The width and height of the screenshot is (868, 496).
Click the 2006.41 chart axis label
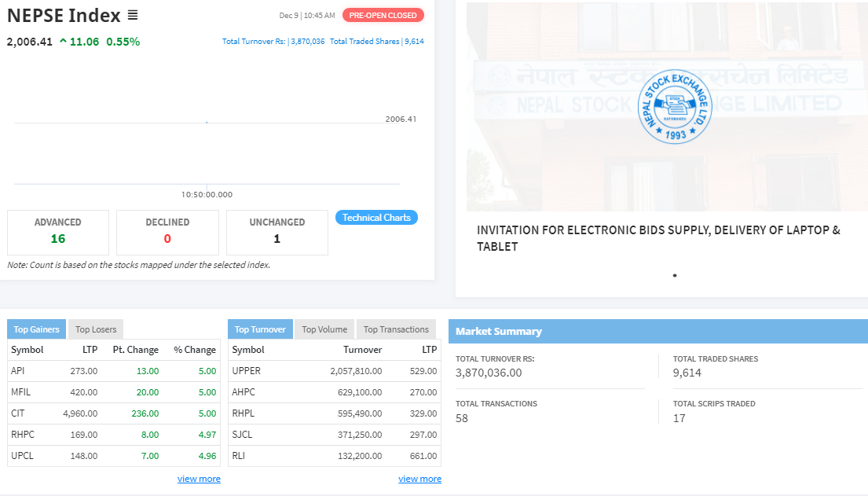pos(401,119)
